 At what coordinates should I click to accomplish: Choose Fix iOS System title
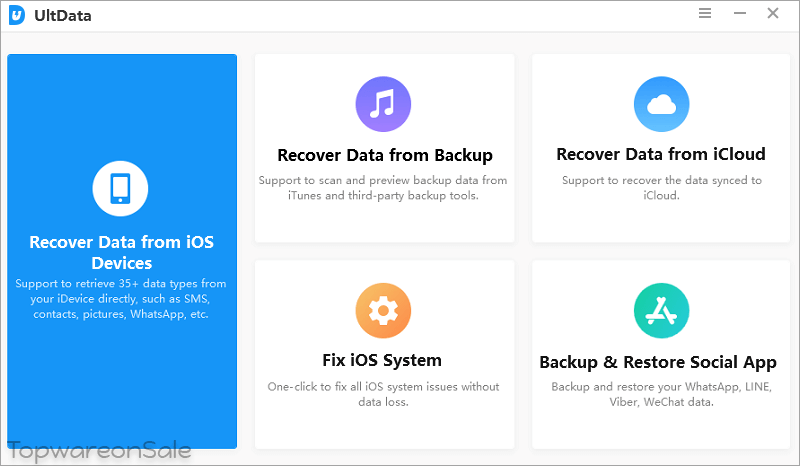tap(382, 360)
